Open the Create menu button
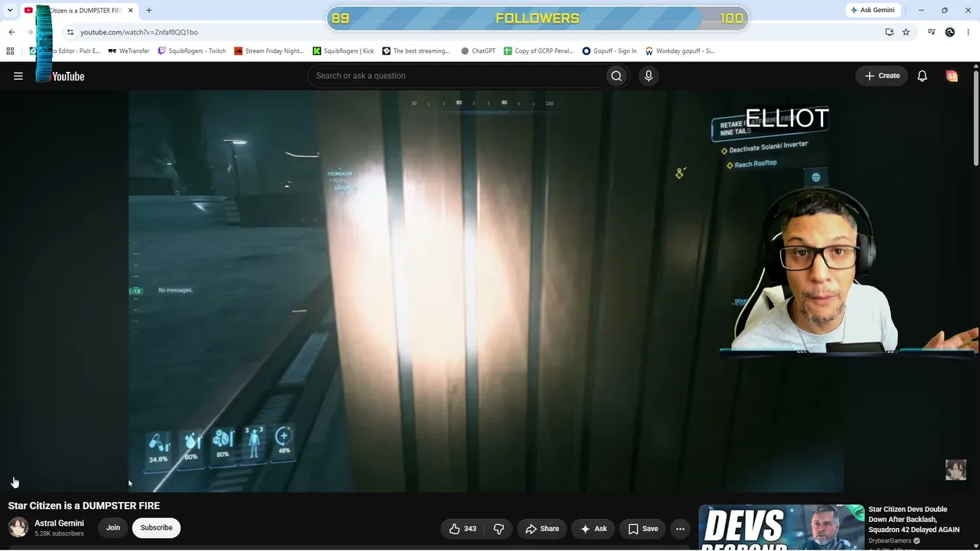 [882, 76]
